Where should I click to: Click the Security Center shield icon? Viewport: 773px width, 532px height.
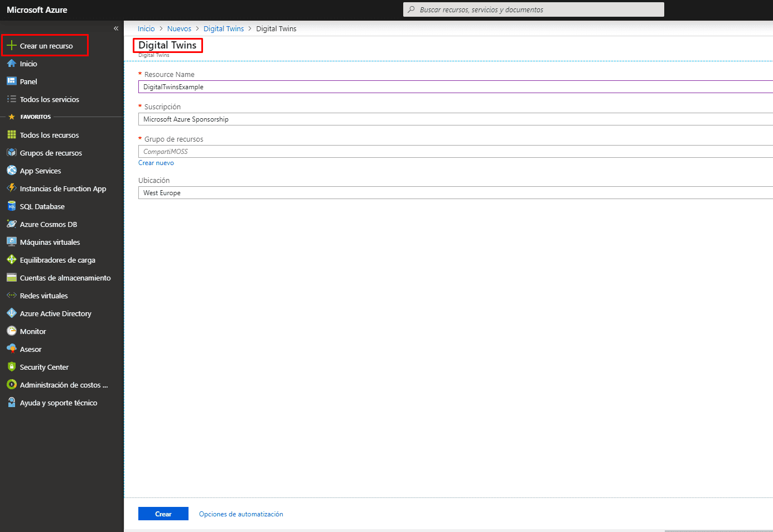click(11, 367)
